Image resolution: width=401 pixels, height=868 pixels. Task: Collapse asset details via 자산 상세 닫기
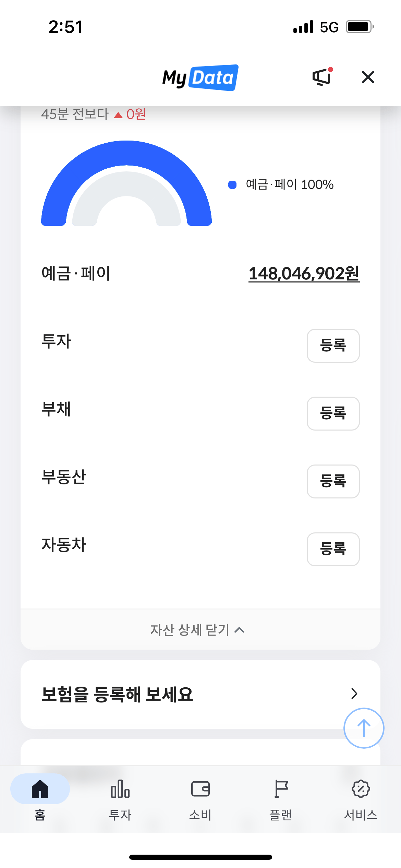[197, 630]
